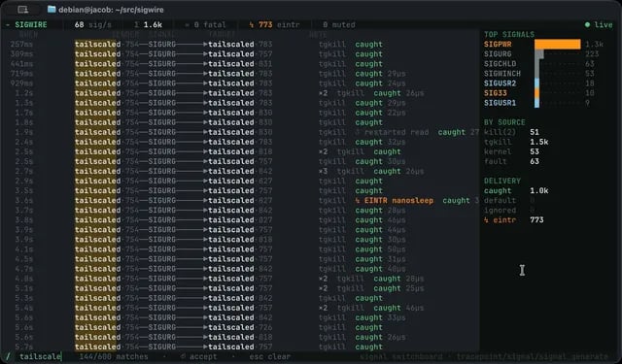Click the 144/600 matches counter
Image resolution: width=622 pixels, height=364 pixels.
pos(114,356)
